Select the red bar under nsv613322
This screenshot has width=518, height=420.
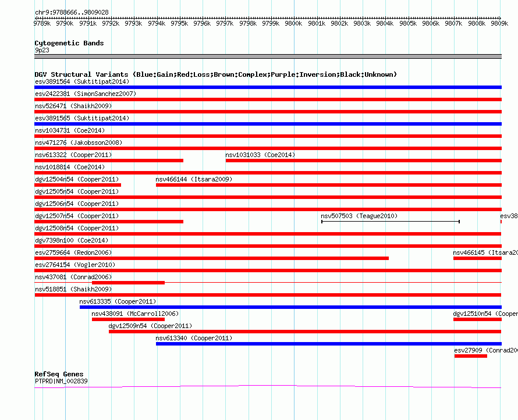coord(109,161)
